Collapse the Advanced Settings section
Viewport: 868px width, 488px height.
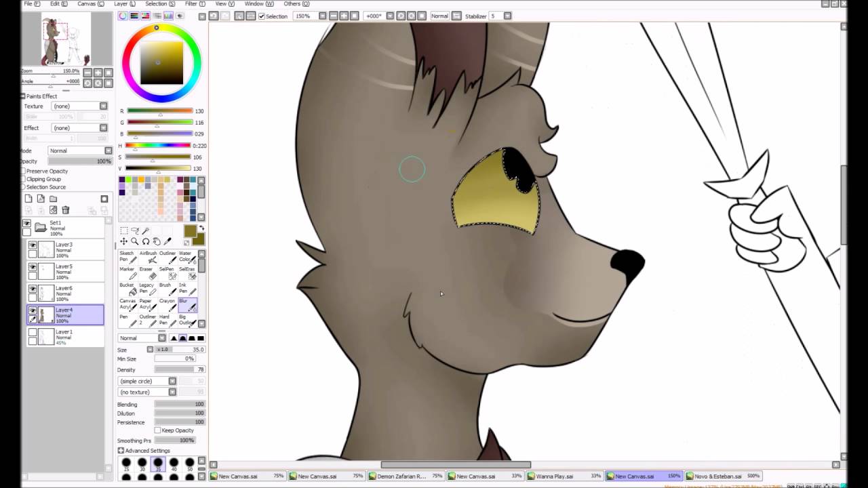coord(121,451)
